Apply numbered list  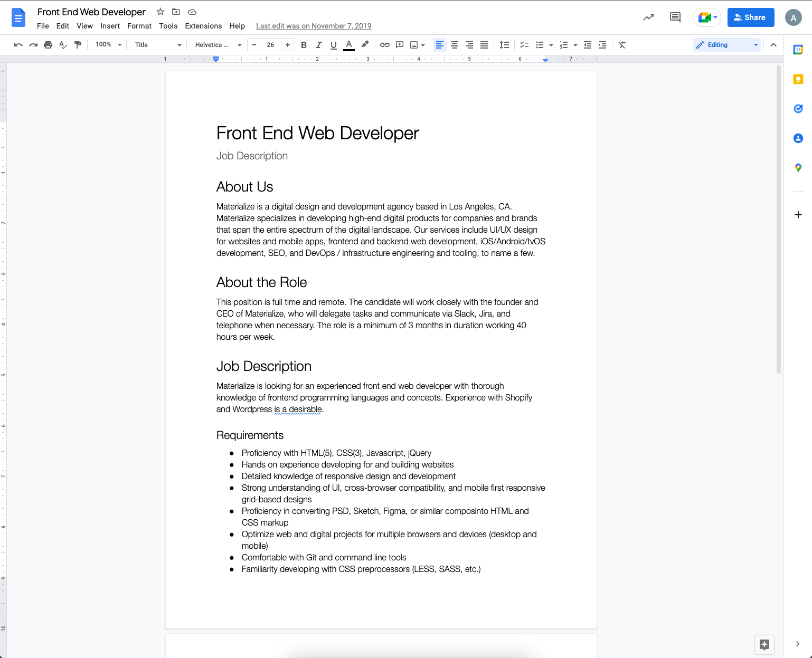(x=564, y=45)
